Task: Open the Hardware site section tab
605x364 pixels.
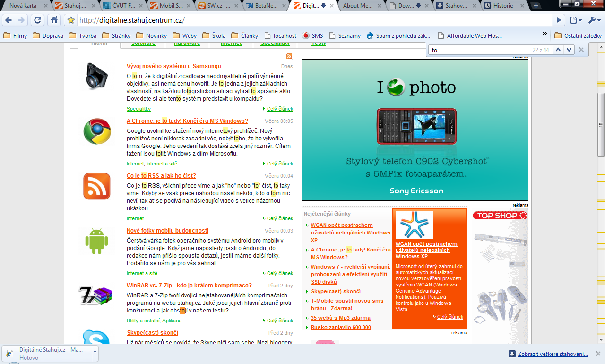Action: [x=187, y=44]
